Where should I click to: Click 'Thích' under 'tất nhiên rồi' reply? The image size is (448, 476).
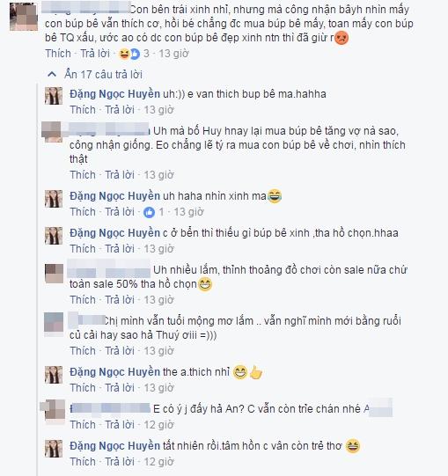coord(83,462)
